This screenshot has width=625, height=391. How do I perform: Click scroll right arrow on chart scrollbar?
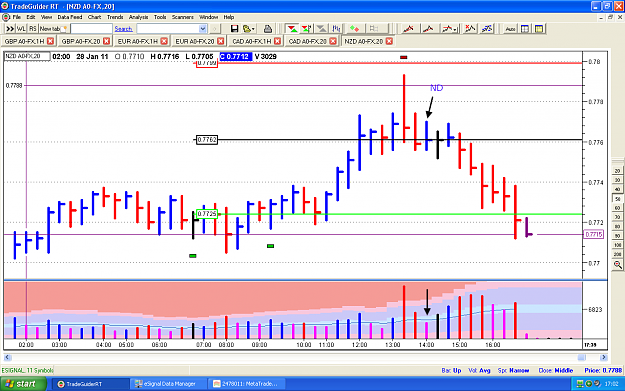coord(603,357)
